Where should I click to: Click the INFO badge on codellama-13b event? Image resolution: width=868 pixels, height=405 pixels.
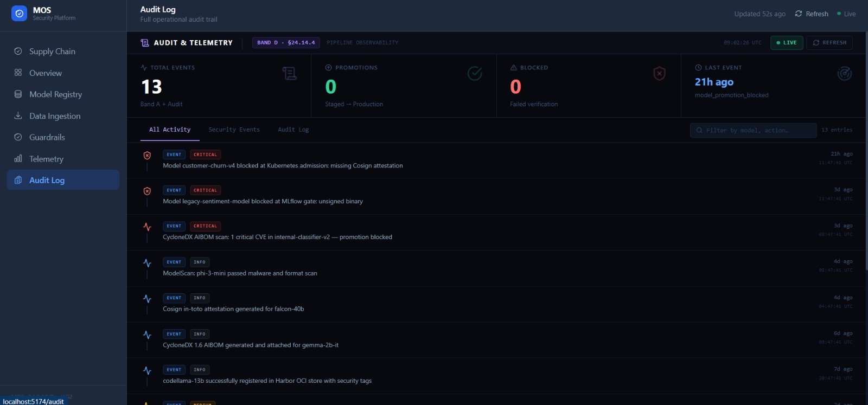(200, 370)
